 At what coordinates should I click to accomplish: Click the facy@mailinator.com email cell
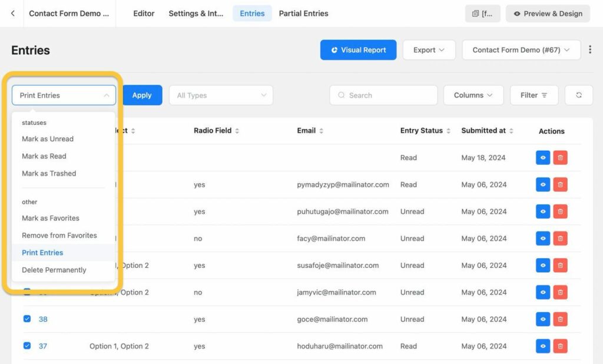point(331,239)
